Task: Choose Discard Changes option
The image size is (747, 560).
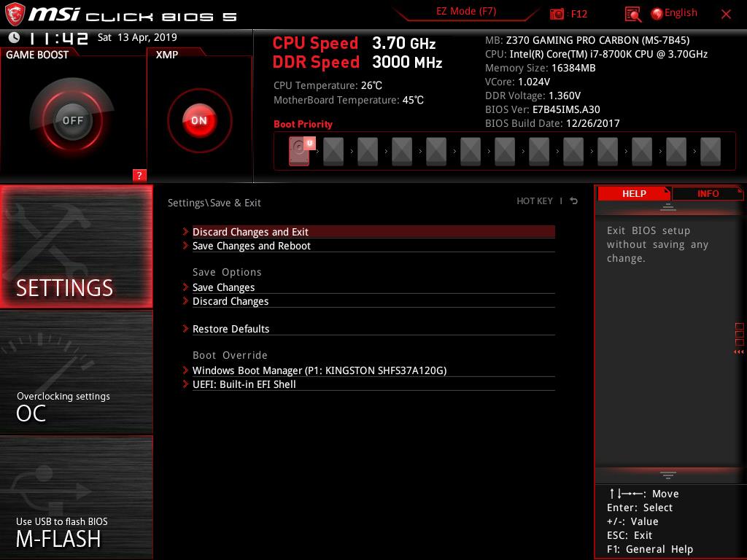Action: [x=373, y=301]
